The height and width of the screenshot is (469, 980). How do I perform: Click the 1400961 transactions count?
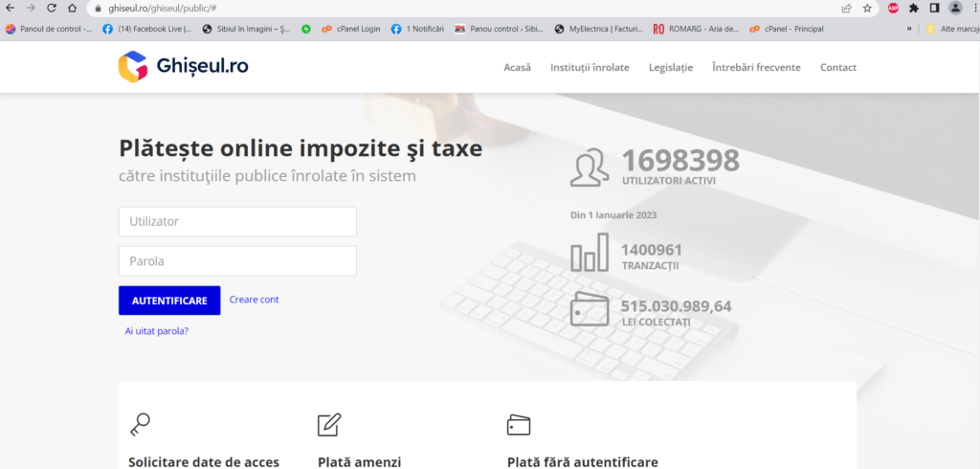651,250
